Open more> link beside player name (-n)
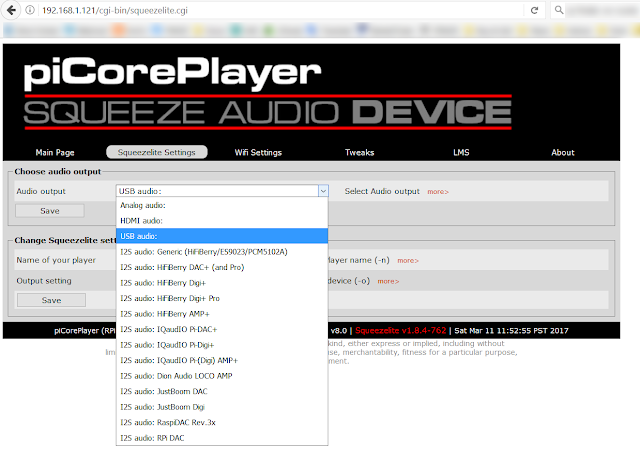This screenshot has width=640, height=463. click(408, 260)
